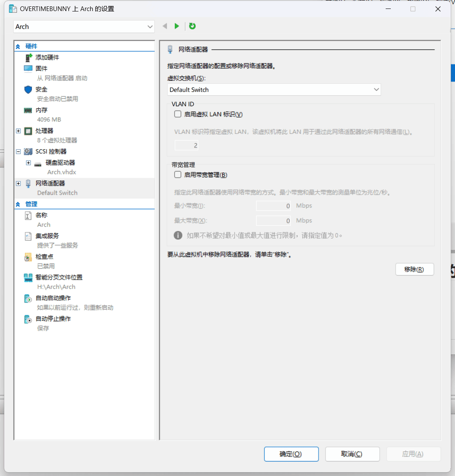
Task: Enable bandwidth management (启用带宽管理) checkbox
Action: tap(178, 175)
